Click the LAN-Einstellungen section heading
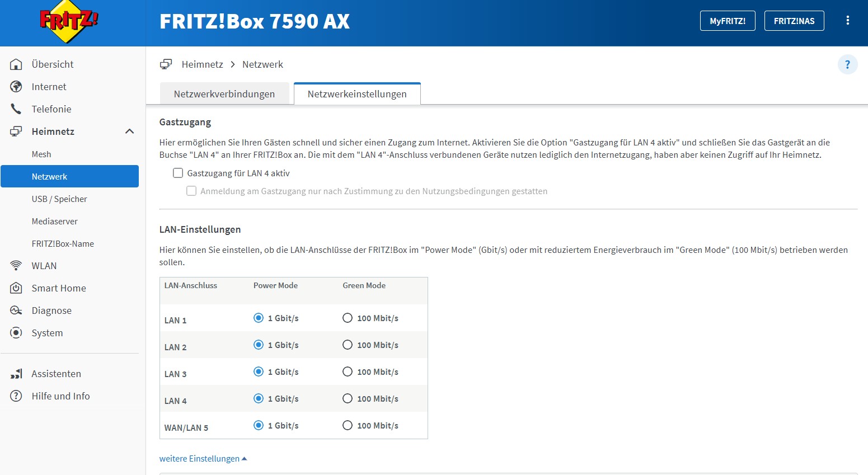The image size is (868, 475). coord(200,229)
